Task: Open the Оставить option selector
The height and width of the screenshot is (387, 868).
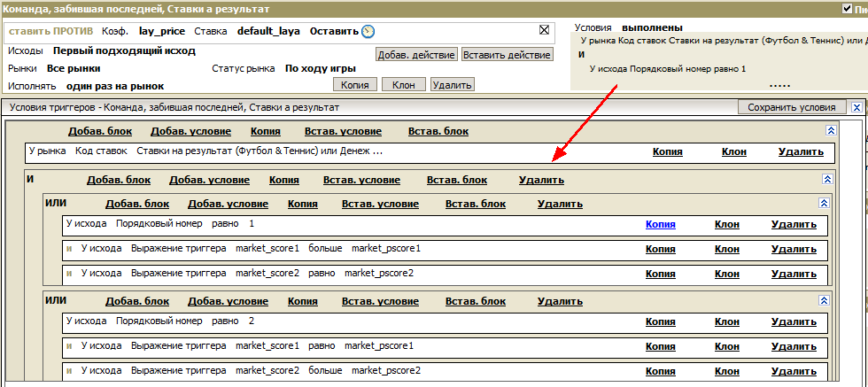Action: pos(334,32)
